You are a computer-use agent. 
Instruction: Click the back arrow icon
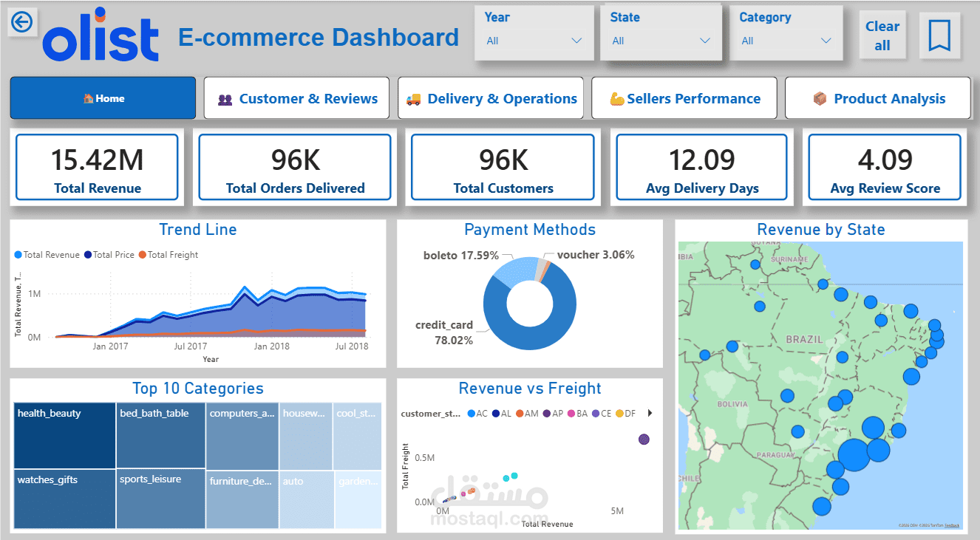[22, 23]
